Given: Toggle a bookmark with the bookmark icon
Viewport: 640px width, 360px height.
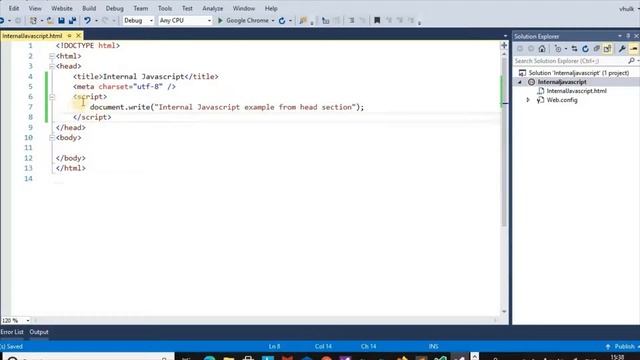Looking at the screenshot, I should pos(377,20).
